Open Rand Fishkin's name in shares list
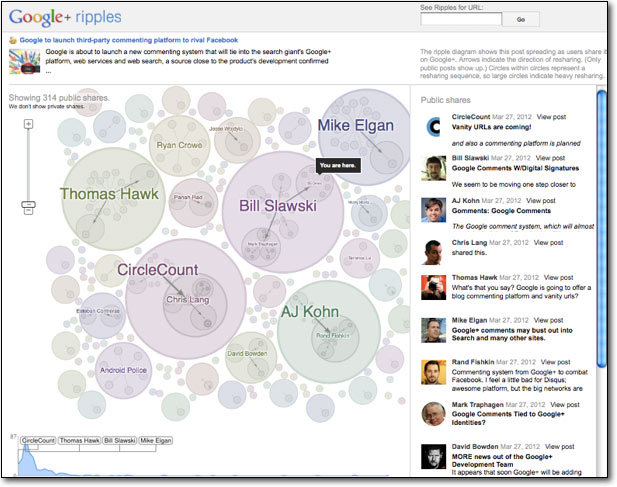 click(x=473, y=362)
